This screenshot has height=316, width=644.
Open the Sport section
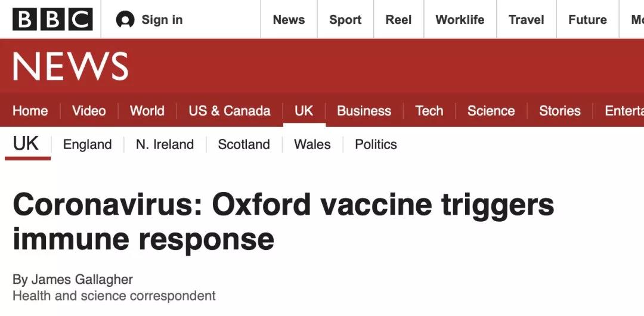pyautogui.click(x=345, y=20)
